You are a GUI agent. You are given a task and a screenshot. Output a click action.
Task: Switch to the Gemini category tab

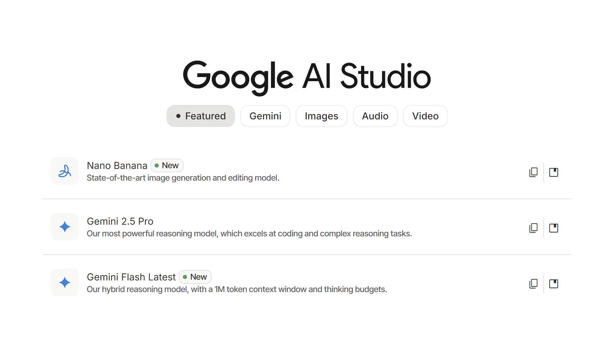(x=265, y=116)
